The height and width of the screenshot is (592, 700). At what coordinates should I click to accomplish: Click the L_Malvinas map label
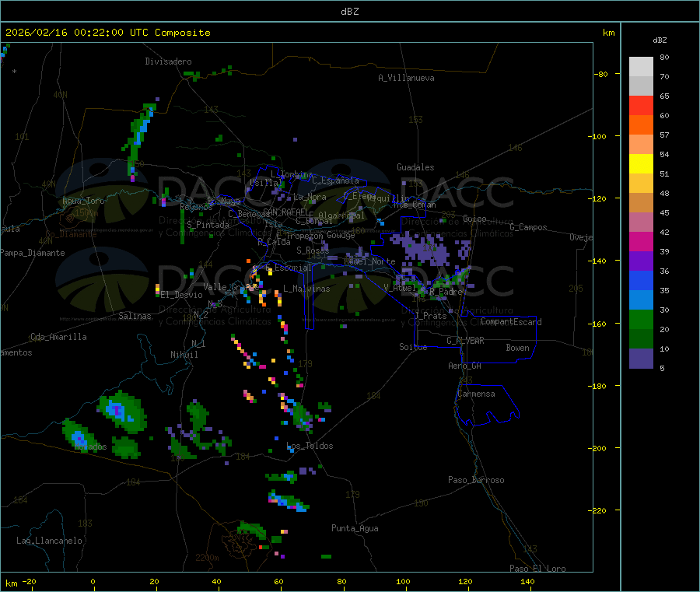click(306, 289)
